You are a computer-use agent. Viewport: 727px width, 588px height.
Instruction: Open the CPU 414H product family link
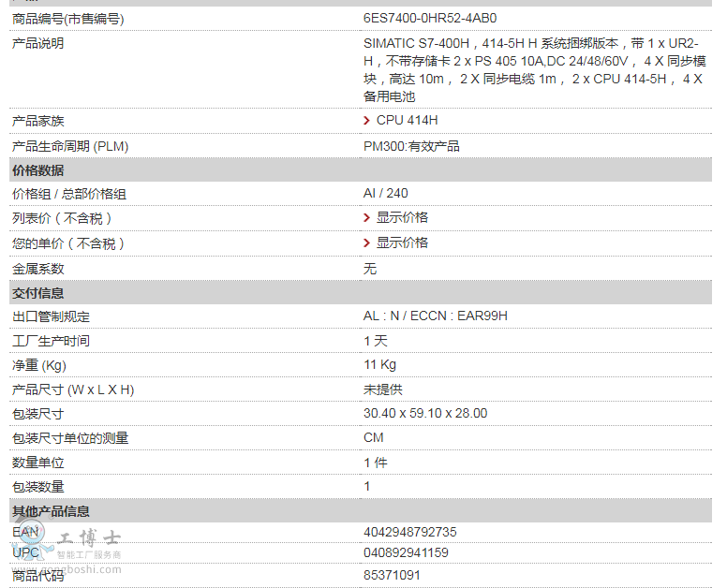[407, 121]
